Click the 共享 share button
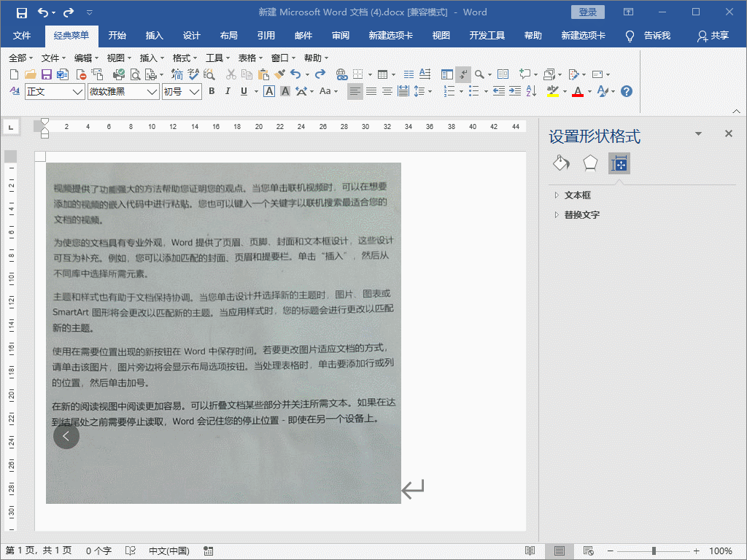 click(713, 36)
